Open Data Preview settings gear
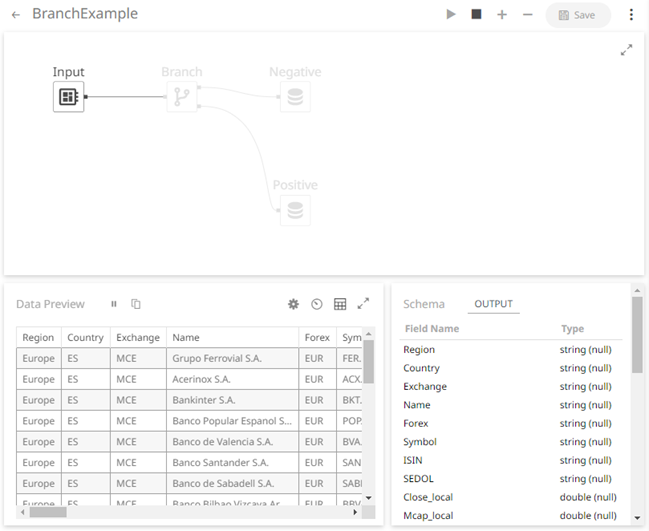 pos(293,304)
